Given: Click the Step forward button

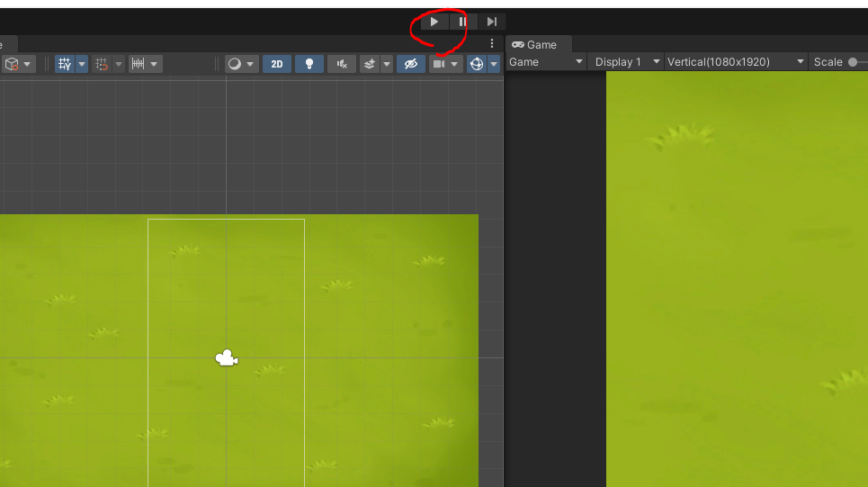Looking at the screenshot, I should pos(491,22).
